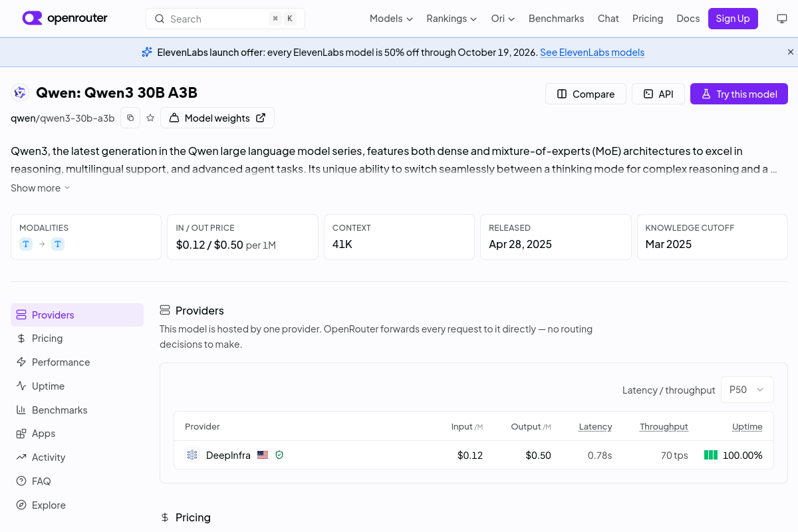The width and height of the screenshot is (798, 532).
Task: Expand the Rankings menu
Action: [452, 19]
